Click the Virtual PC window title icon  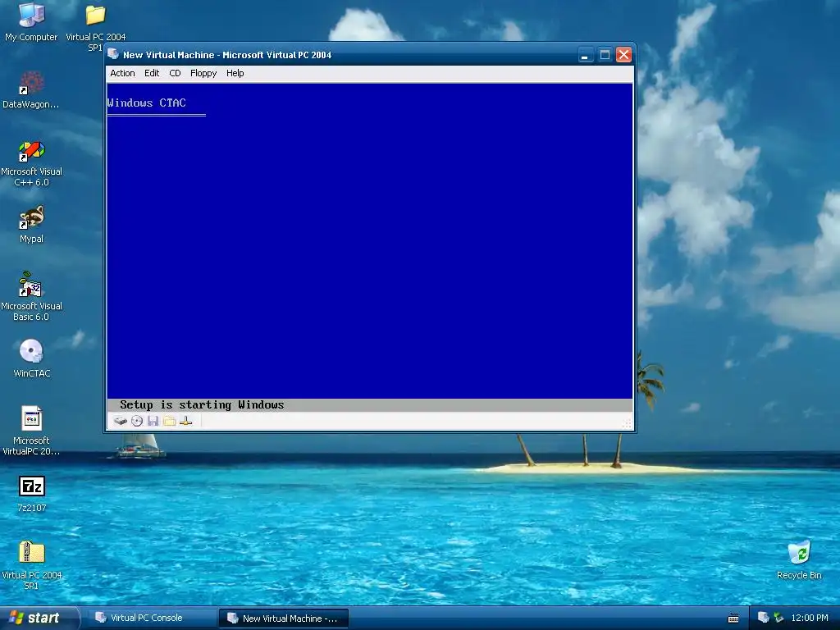113,54
